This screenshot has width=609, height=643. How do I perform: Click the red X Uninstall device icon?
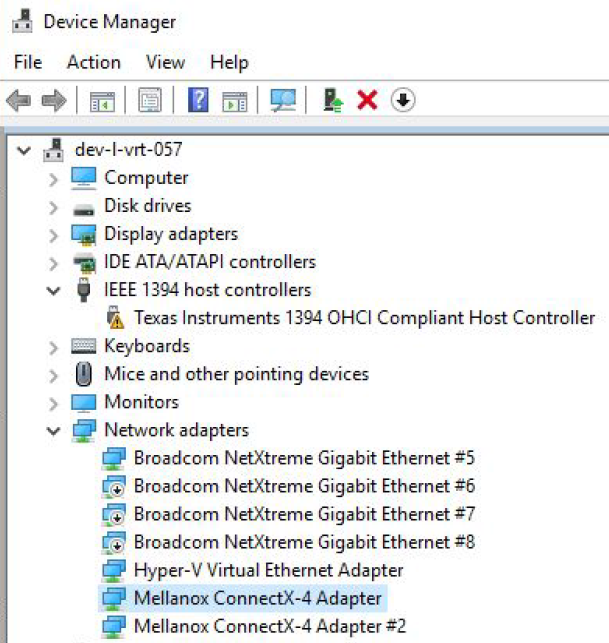coord(367,100)
